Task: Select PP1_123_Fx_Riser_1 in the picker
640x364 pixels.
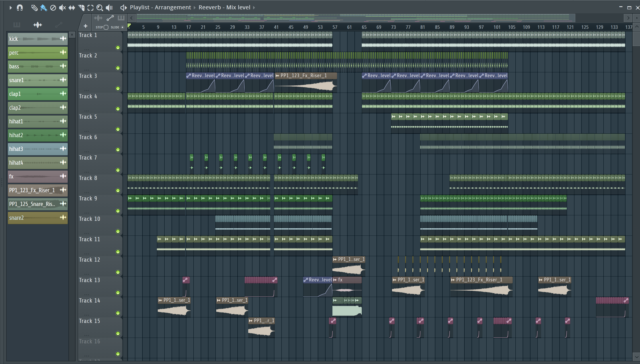Action: point(38,190)
